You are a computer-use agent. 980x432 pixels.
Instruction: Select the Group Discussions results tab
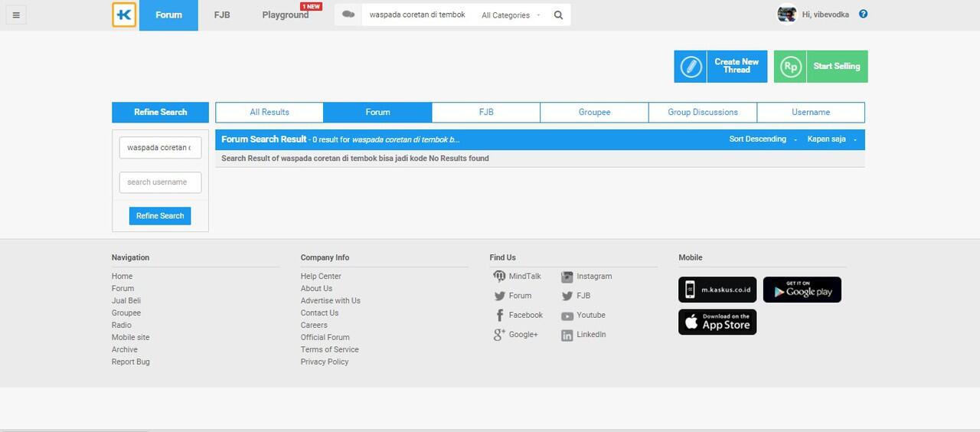tap(703, 112)
